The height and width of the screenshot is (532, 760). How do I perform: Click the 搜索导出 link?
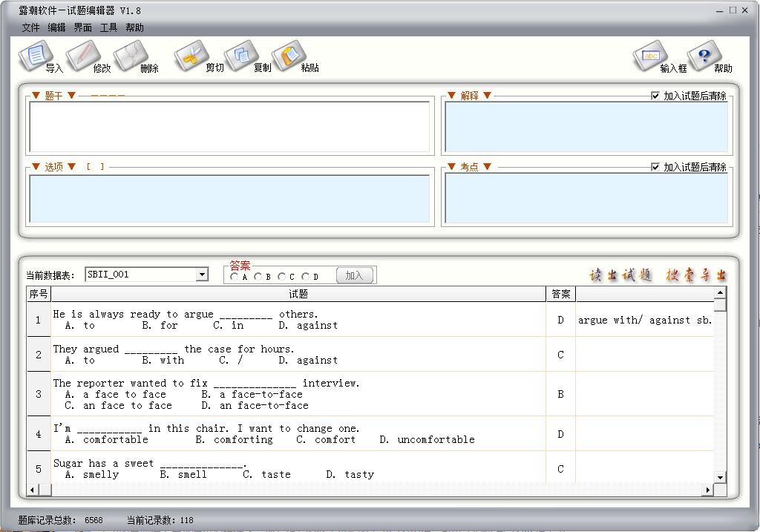click(695, 275)
